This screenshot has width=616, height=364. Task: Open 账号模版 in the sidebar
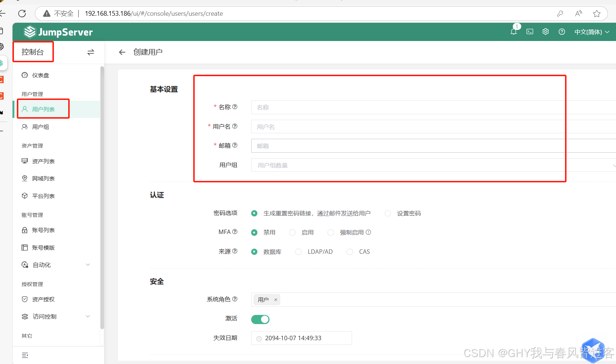(43, 247)
